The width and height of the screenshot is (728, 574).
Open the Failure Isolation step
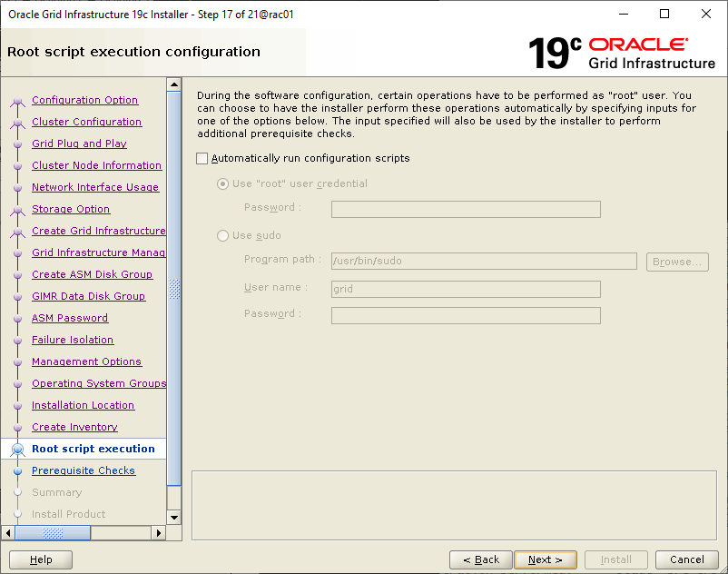[x=73, y=340]
